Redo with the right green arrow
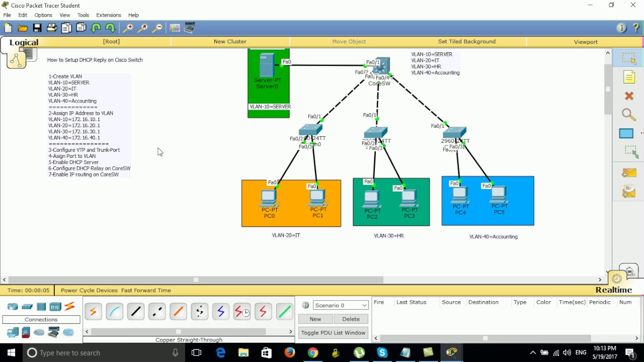This screenshot has height=362, width=644. [111, 28]
